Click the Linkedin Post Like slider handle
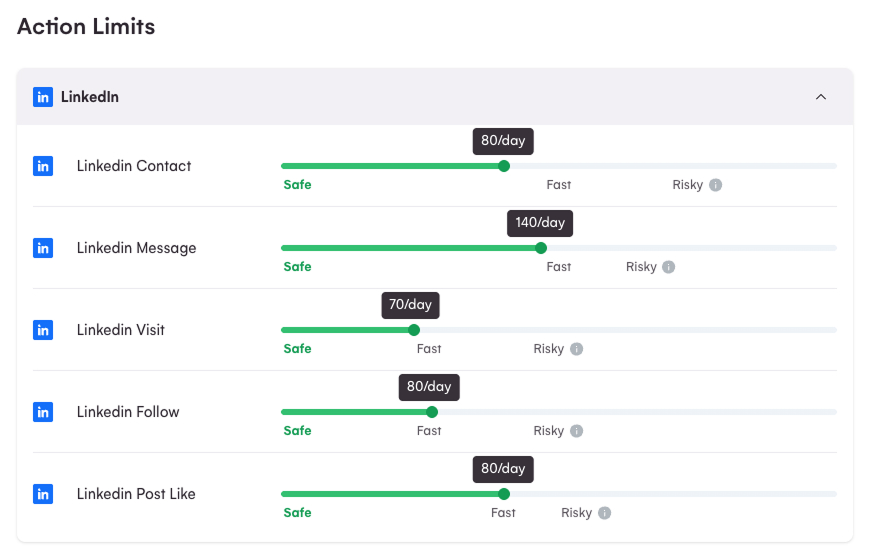Image resolution: width=872 pixels, height=559 pixels. click(504, 494)
